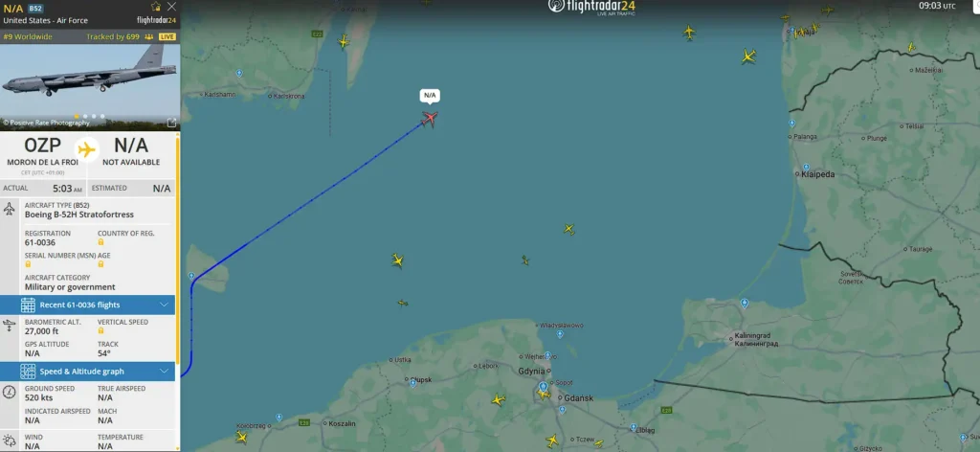This screenshot has height=452, width=980.
Task: Click the LIVE badge in panel header
Action: pos(167,37)
